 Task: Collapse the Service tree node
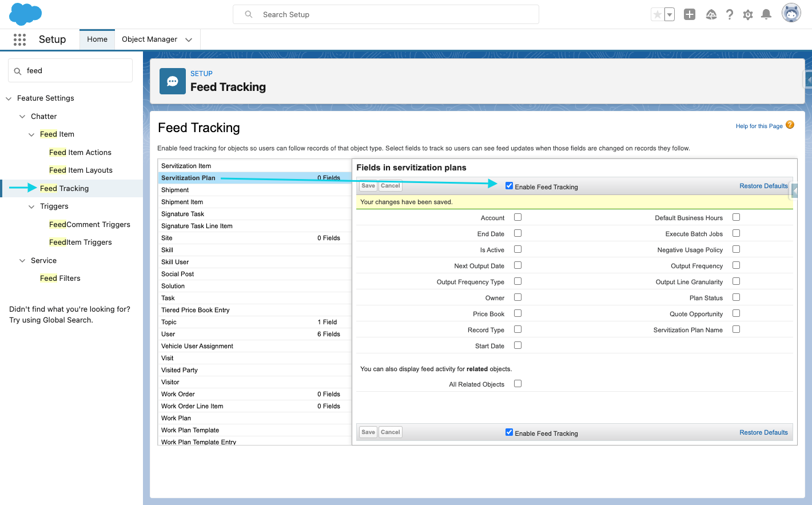coord(22,261)
